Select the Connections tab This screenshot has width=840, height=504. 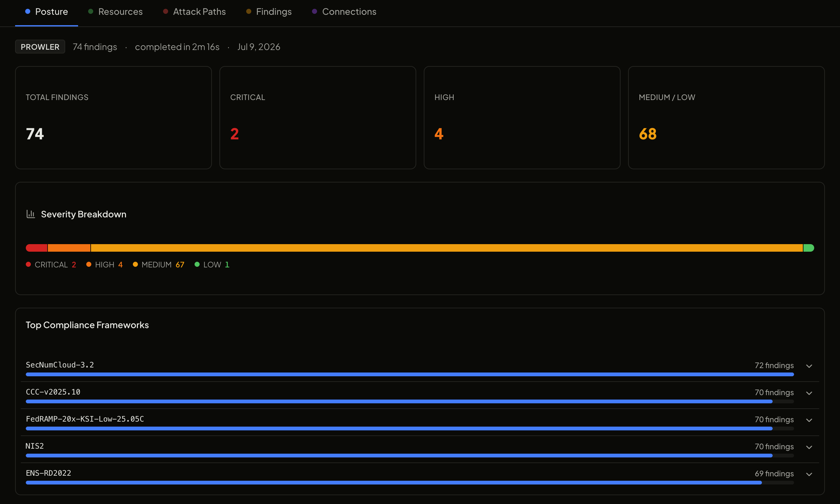pyautogui.click(x=344, y=12)
